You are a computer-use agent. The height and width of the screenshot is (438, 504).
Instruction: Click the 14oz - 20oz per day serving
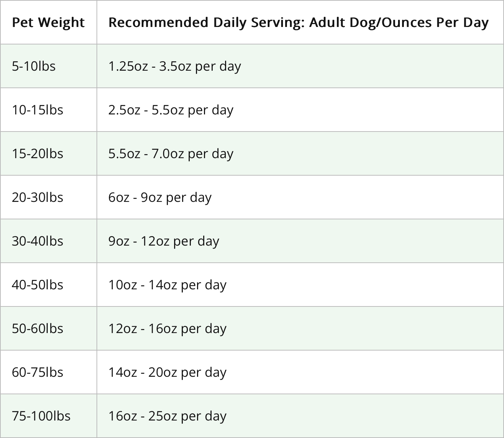[167, 372]
